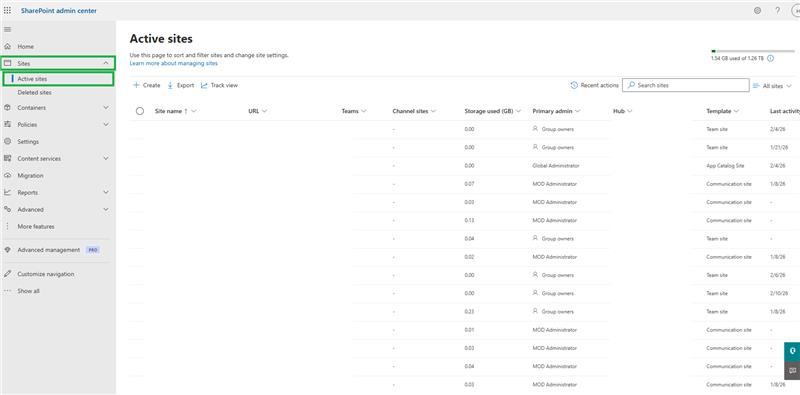Click the Policies icon in sidebar
The width and height of the screenshot is (800, 395).
pyautogui.click(x=7, y=125)
